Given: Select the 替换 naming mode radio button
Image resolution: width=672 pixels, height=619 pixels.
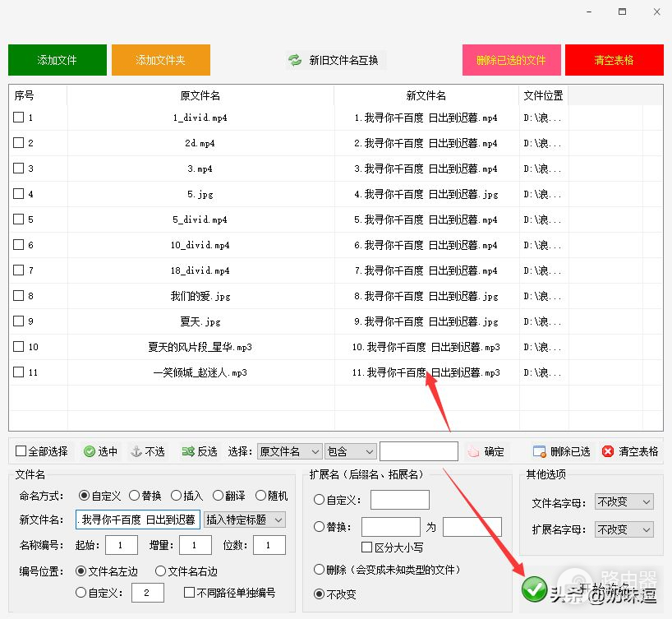Looking at the screenshot, I should point(134,496).
